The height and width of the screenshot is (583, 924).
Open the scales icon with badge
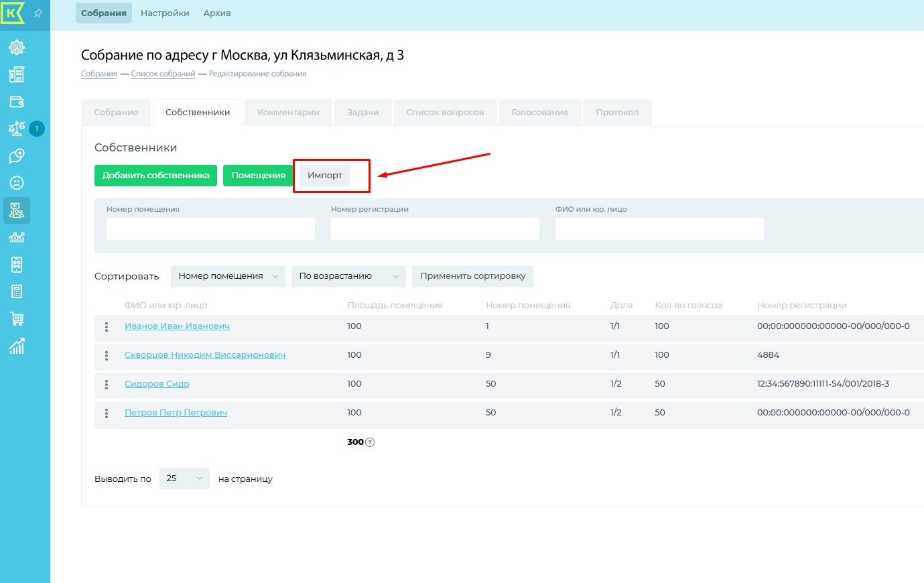click(x=17, y=129)
